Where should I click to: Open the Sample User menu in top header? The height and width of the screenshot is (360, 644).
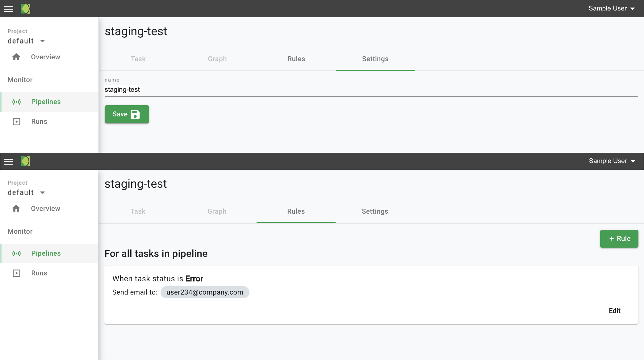(x=611, y=9)
